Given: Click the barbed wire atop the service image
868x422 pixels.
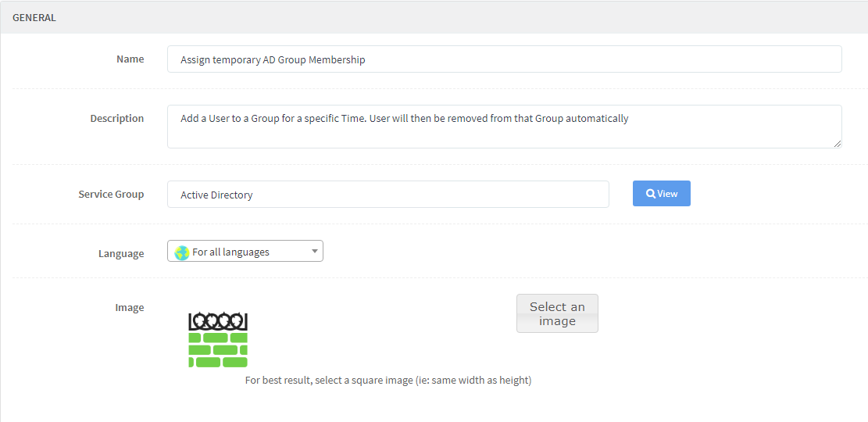Looking at the screenshot, I should (218, 322).
